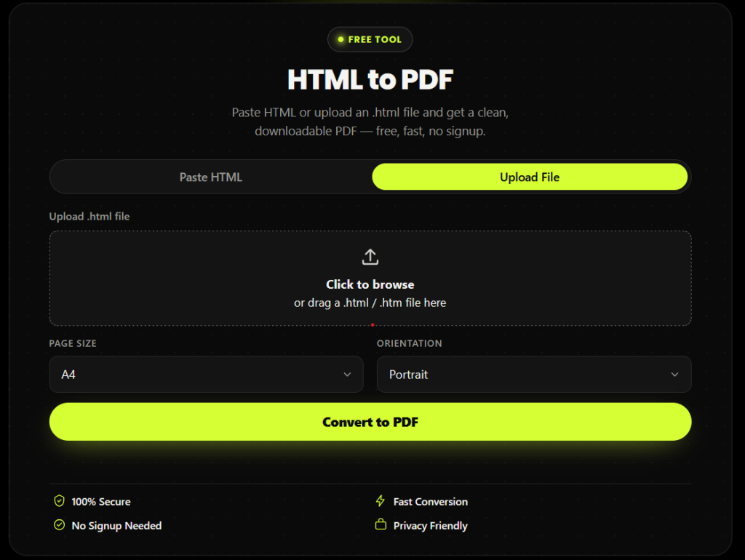Click the upload arrow icon
Viewport: 745px width, 560px height.
tap(370, 257)
